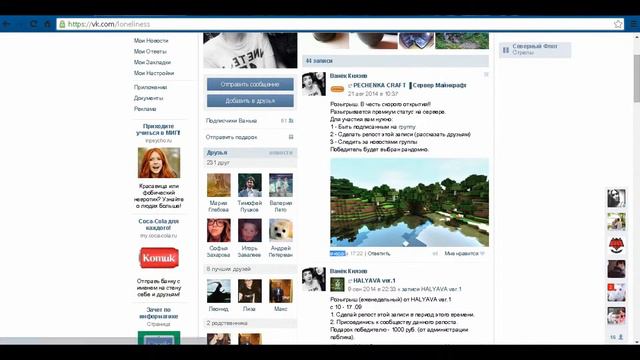Open friend Игорь Завалеев avatar

250,231
